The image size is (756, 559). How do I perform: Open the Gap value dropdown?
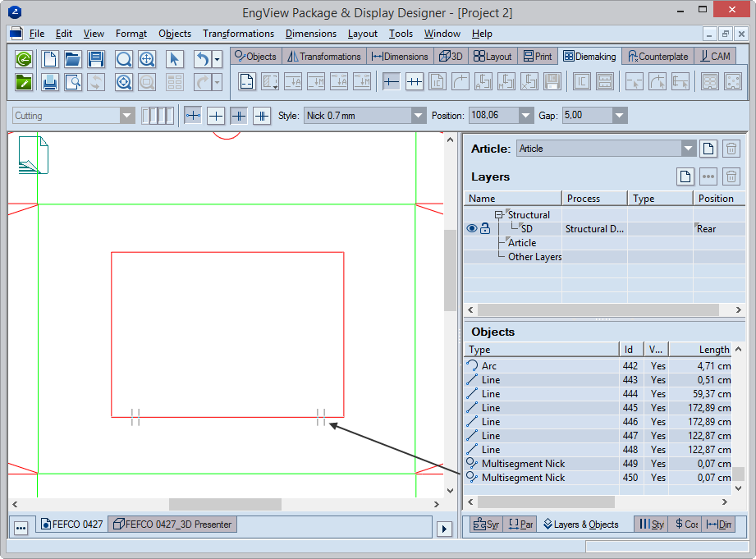[x=619, y=116]
